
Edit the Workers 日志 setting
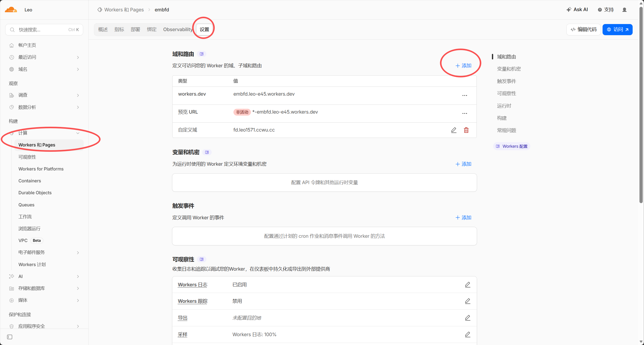tap(468, 285)
